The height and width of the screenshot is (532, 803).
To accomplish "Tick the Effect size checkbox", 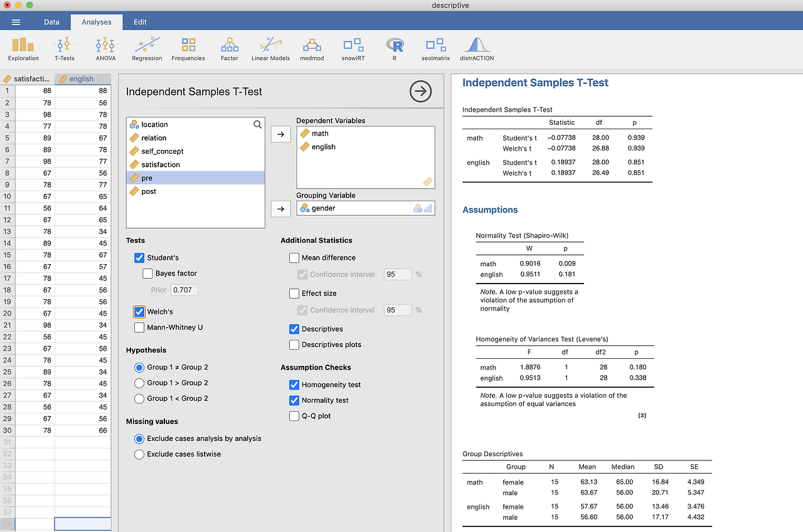I will tap(294, 294).
